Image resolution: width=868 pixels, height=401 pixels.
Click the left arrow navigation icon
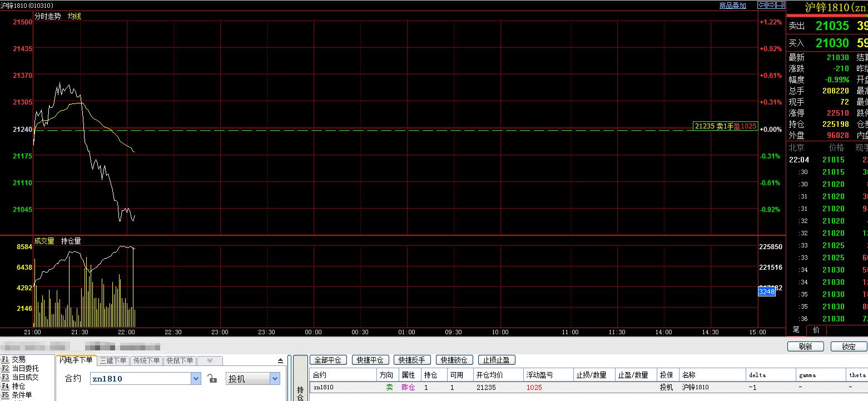[762, 5]
